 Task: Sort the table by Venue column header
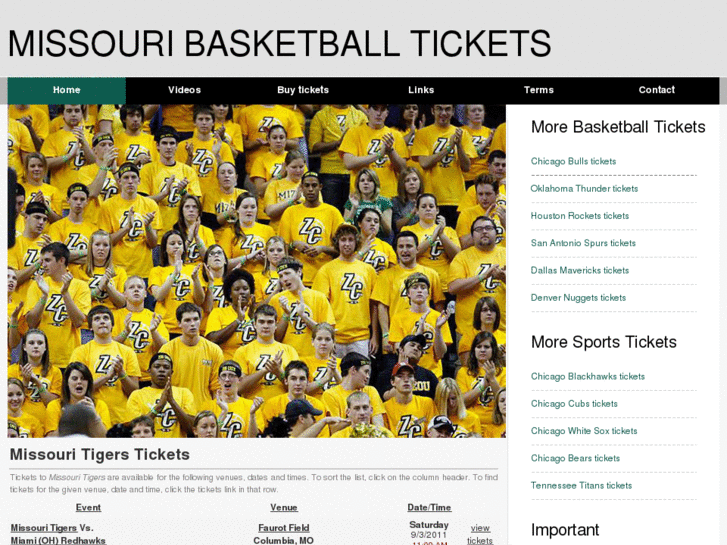click(284, 507)
